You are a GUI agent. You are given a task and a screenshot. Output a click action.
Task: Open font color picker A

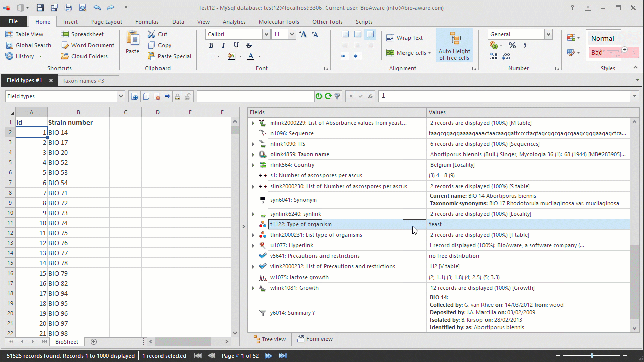(x=251, y=56)
